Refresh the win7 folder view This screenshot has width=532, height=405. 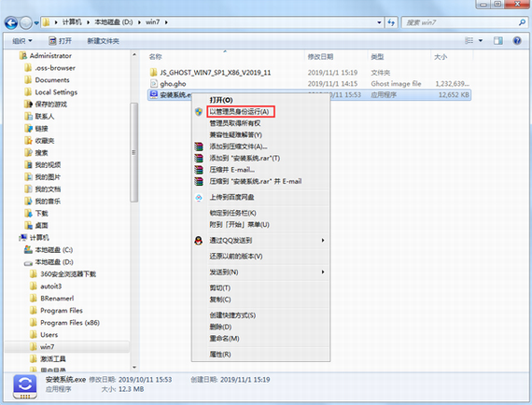pos(392,22)
